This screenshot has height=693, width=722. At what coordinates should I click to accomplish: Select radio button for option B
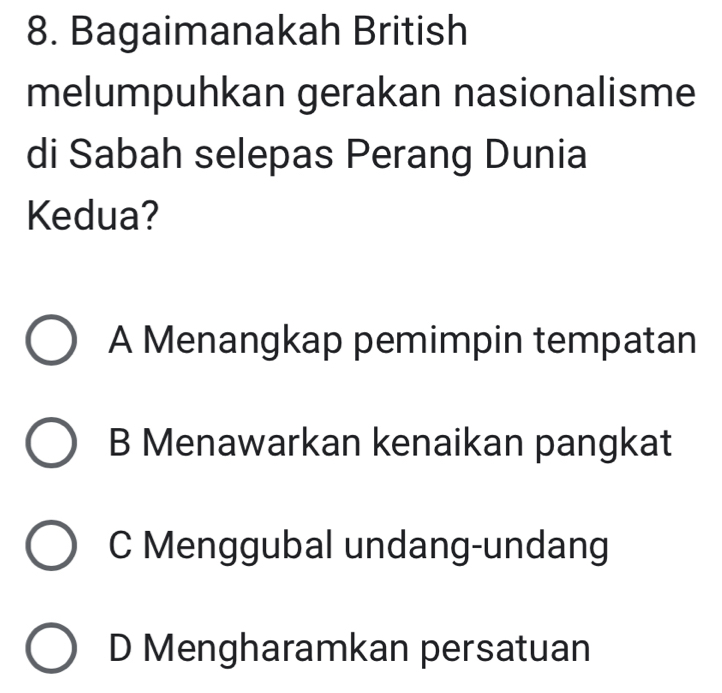coord(50,446)
